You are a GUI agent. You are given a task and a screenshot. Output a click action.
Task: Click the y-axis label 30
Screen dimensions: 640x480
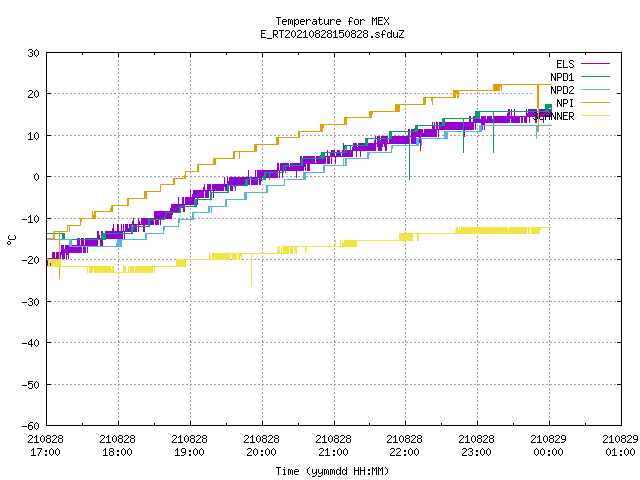(x=33, y=53)
